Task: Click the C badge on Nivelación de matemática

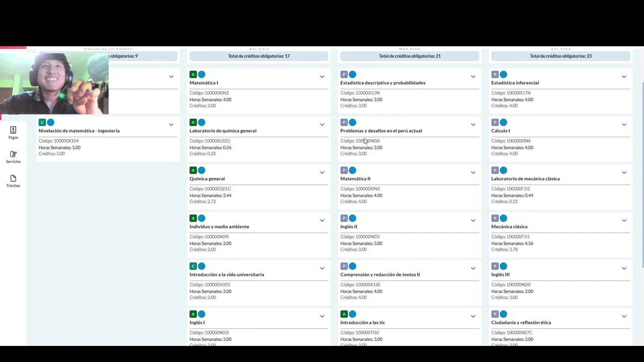Action: click(42, 122)
